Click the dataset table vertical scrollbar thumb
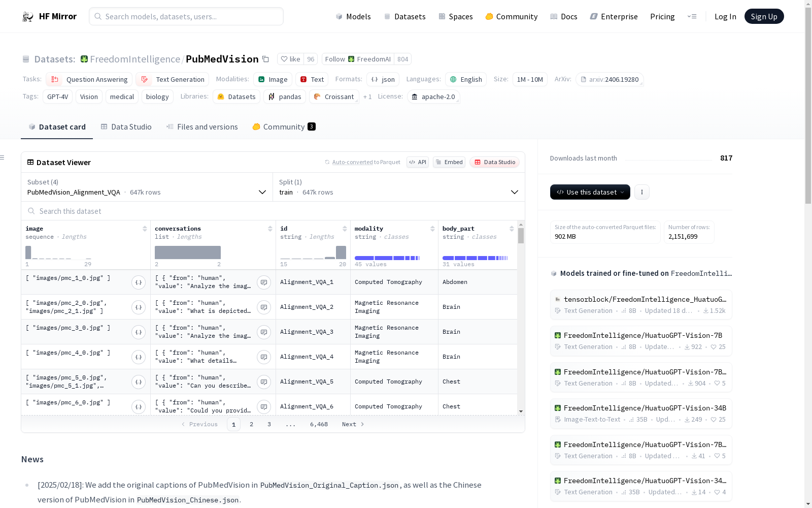 point(521,236)
